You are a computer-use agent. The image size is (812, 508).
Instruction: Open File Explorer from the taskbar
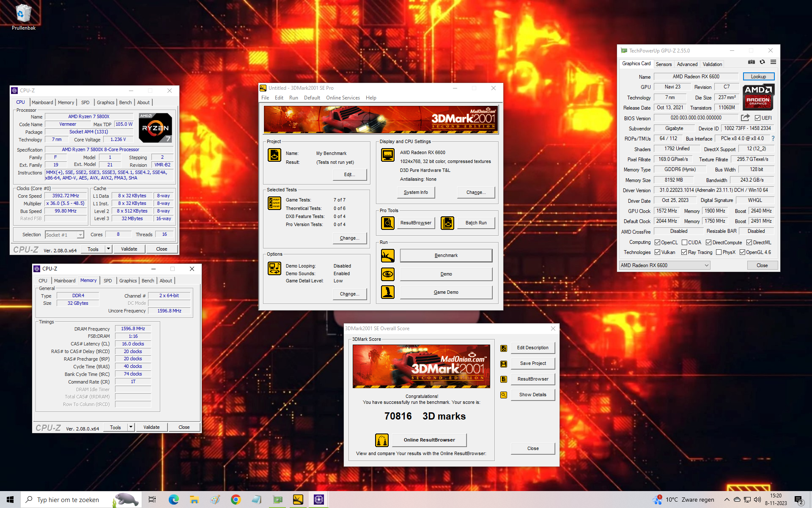tap(194, 500)
